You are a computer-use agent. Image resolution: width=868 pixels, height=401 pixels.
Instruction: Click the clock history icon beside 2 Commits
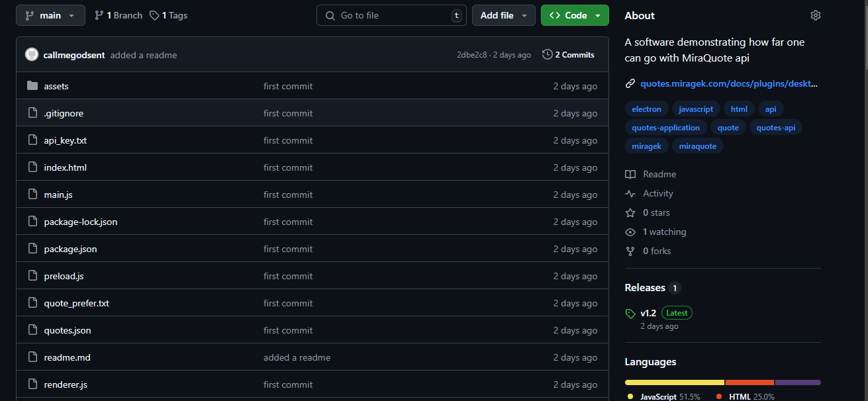[x=547, y=54]
